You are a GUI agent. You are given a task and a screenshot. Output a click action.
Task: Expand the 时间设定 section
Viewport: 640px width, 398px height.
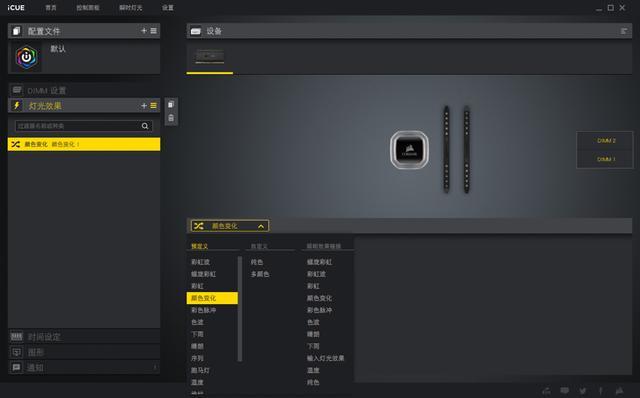point(84,336)
